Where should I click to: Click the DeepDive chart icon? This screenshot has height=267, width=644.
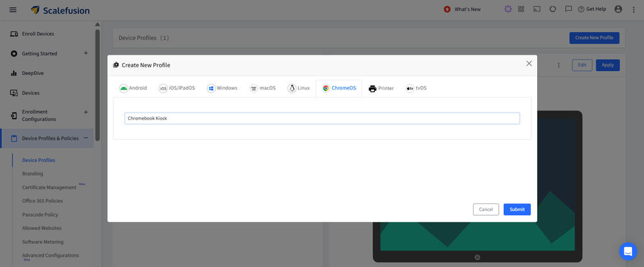(x=14, y=73)
